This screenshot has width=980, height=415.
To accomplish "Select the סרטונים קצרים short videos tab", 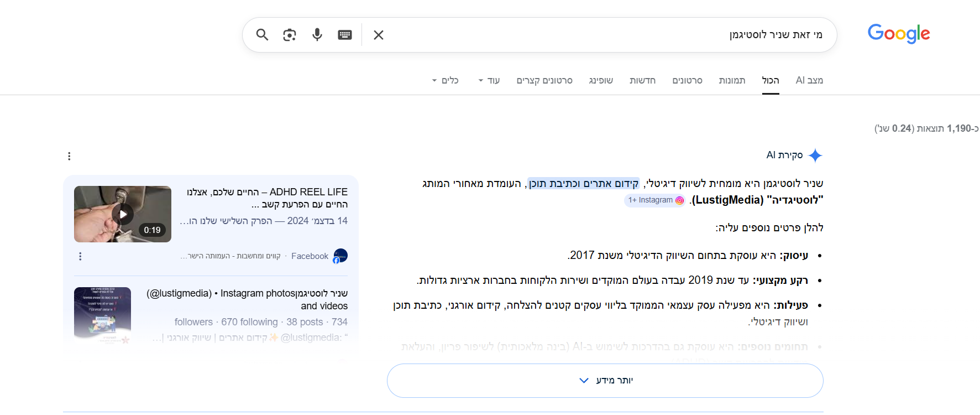I will point(544,80).
